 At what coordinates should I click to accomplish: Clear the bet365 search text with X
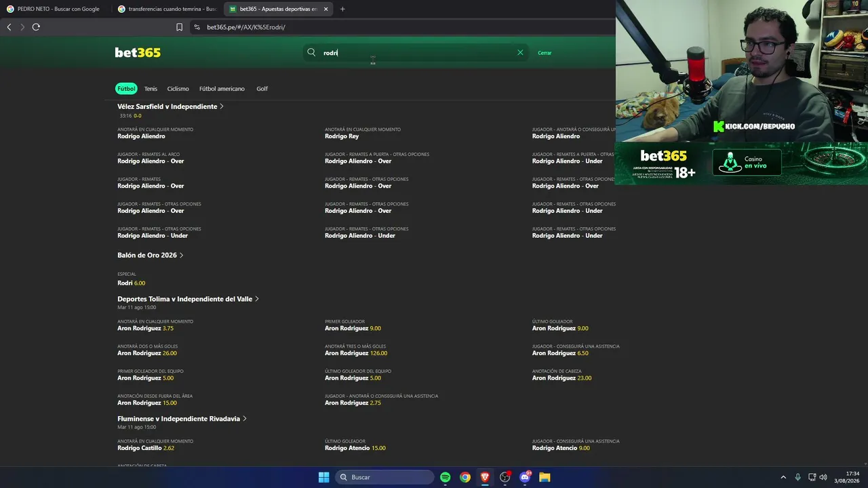[520, 52]
